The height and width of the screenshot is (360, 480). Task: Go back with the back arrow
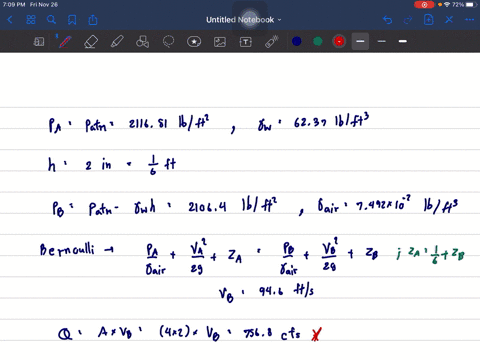click(x=10, y=20)
